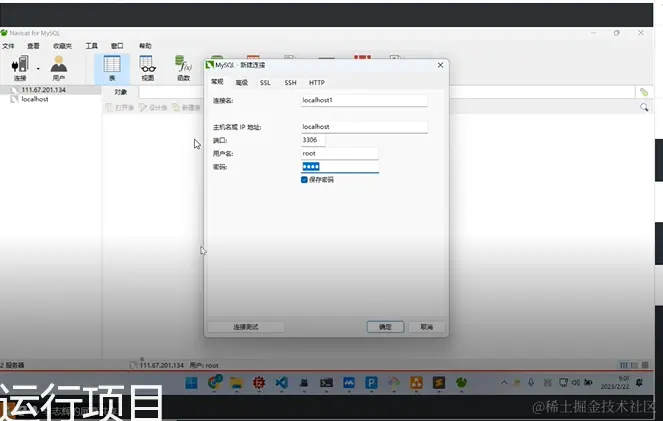Viewport: 663px width, 421px height.
Task: Open the User (用户) toolbar icon
Action: coord(58,68)
